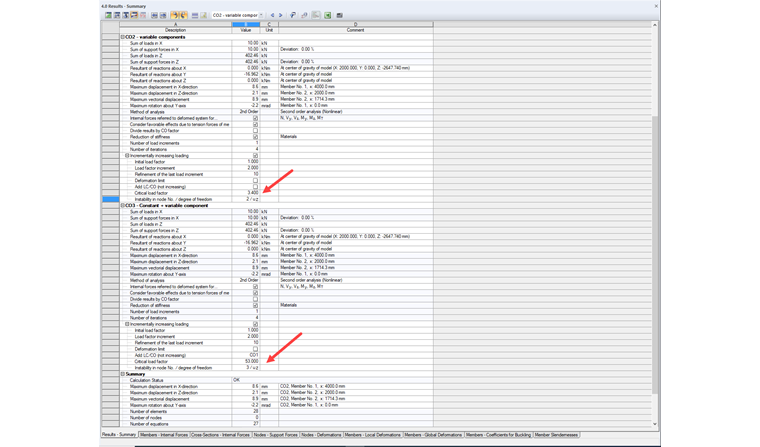760x447 pixels.
Task: Click the vertical scrollbar up arrow
Action: click(x=655, y=25)
